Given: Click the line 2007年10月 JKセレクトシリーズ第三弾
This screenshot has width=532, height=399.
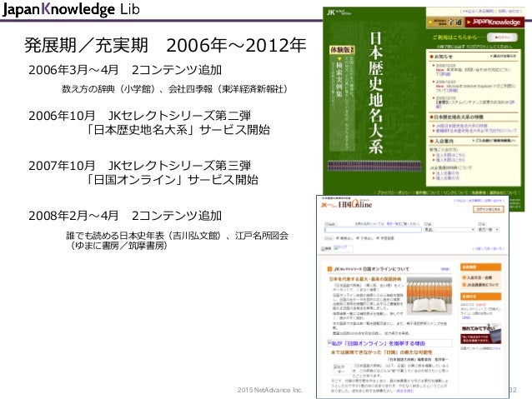Looking at the screenshot, I should point(139,166).
